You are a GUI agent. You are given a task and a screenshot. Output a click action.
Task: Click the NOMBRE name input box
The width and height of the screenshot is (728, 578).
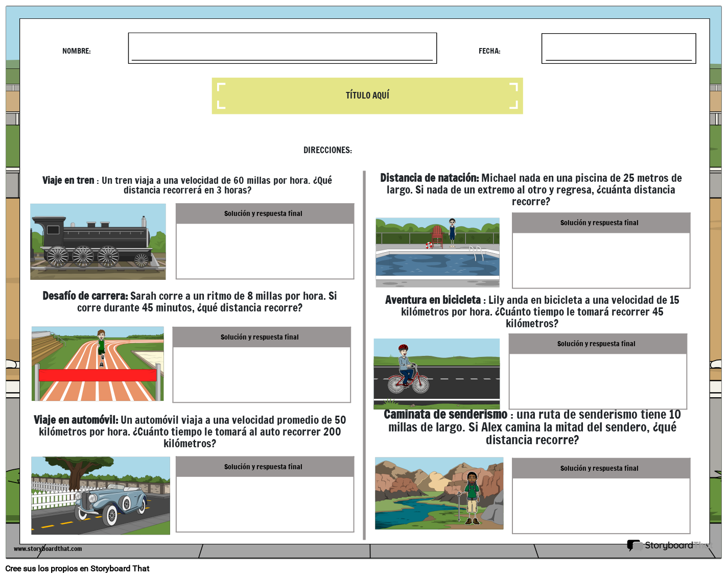282,48
